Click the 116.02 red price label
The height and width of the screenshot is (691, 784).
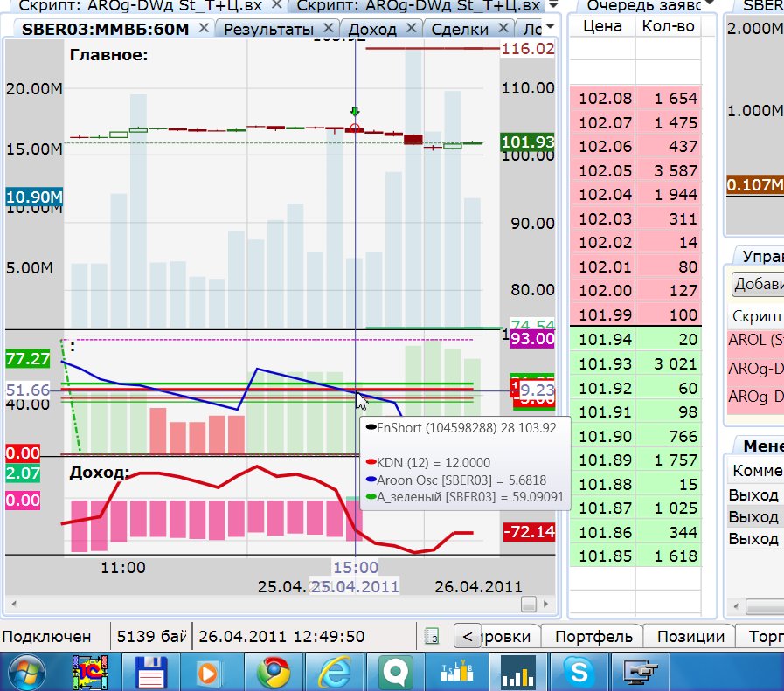528,48
